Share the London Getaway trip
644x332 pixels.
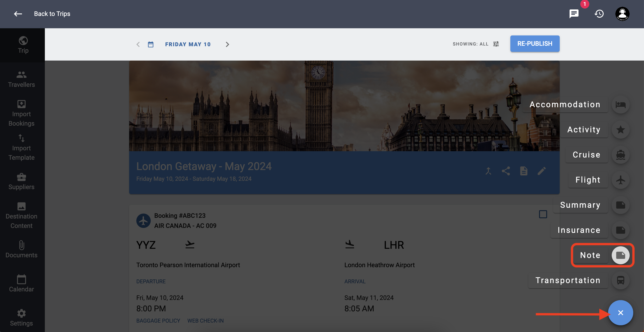[x=506, y=171]
